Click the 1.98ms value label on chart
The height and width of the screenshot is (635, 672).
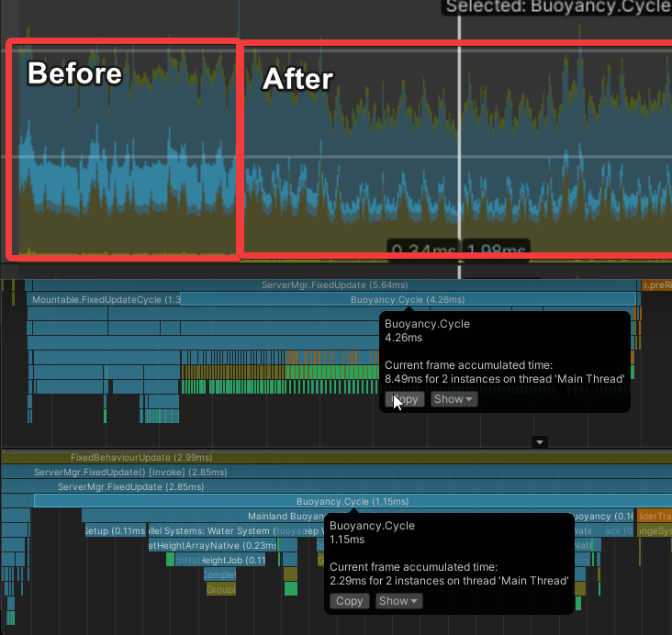point(496,251)
